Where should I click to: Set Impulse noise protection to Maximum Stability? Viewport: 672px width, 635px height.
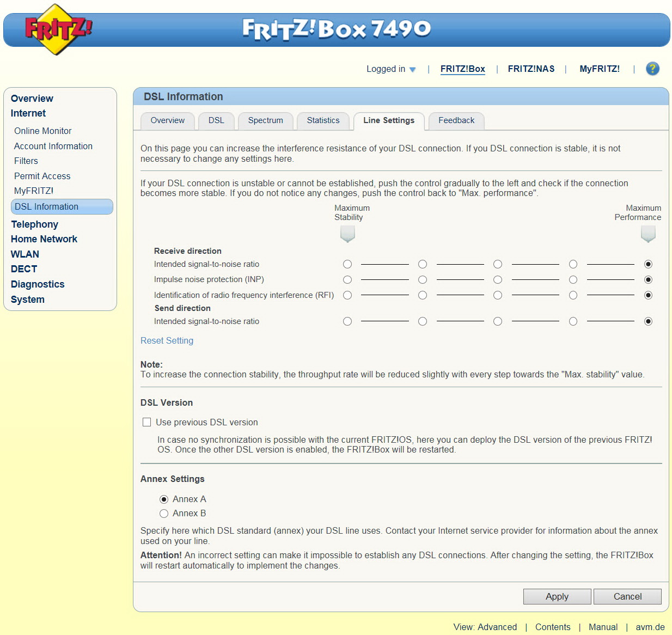coord(347,280)
